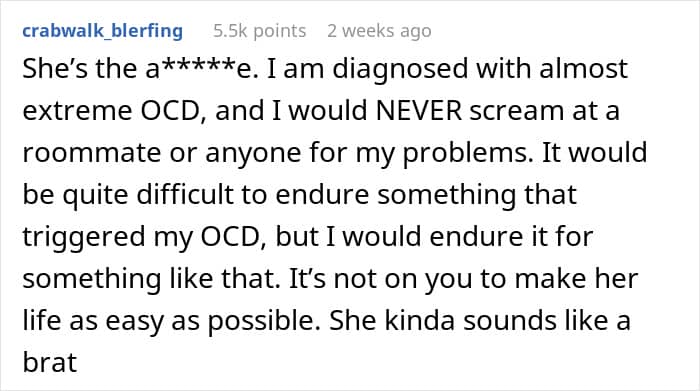Click the word 'roommate' in the comment
This screenshot has height=391, width=700.
click(x=92, y=153)
